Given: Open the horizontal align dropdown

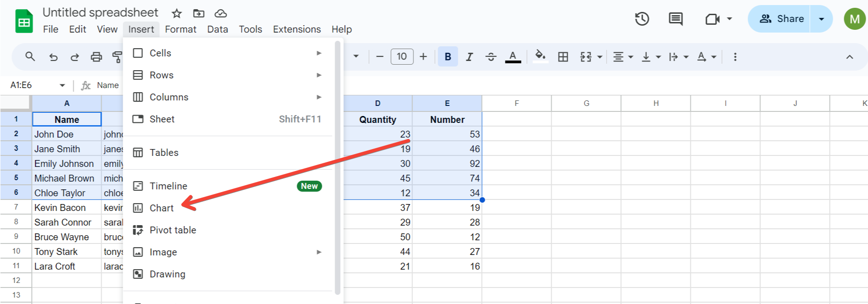Looking at the screenshot, I should (623, 57).
